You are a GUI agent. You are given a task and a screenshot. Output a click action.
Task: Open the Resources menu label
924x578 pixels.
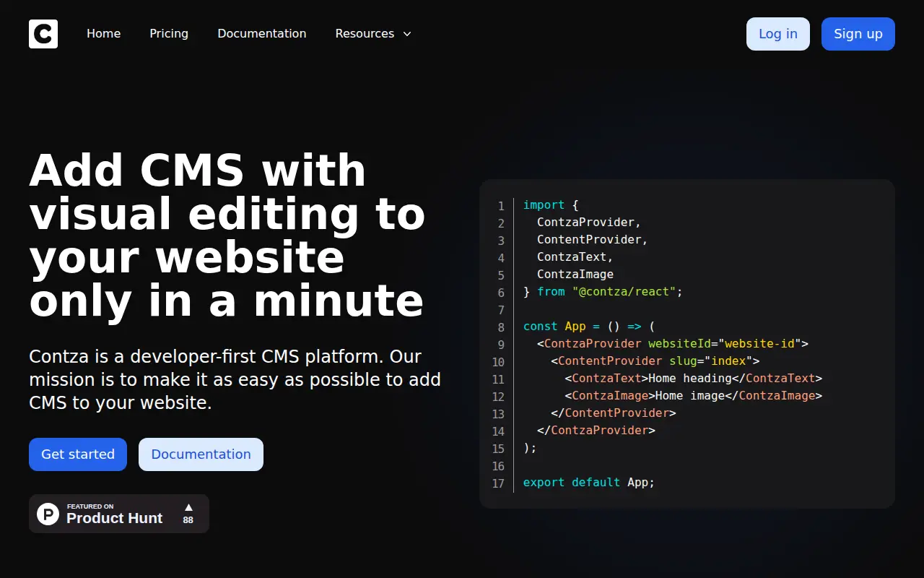pyautogui.click(x=365, y=34)
